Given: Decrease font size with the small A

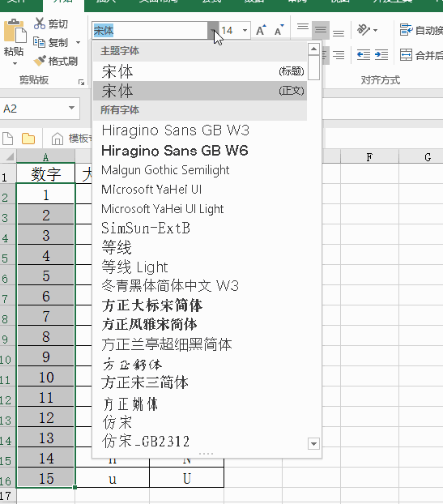Looking at the screenshot, I should point(279,30).
